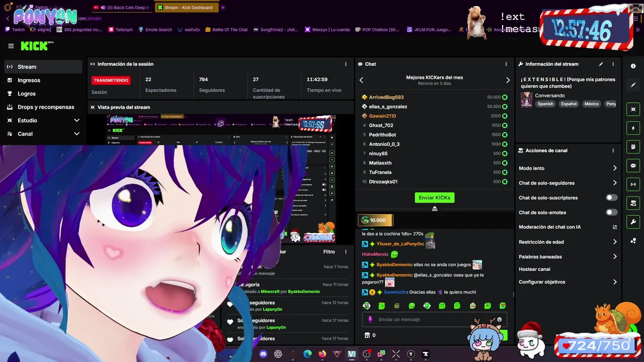
Task: Click the Filtro button in activity feed
Action: tap(329, 252)
